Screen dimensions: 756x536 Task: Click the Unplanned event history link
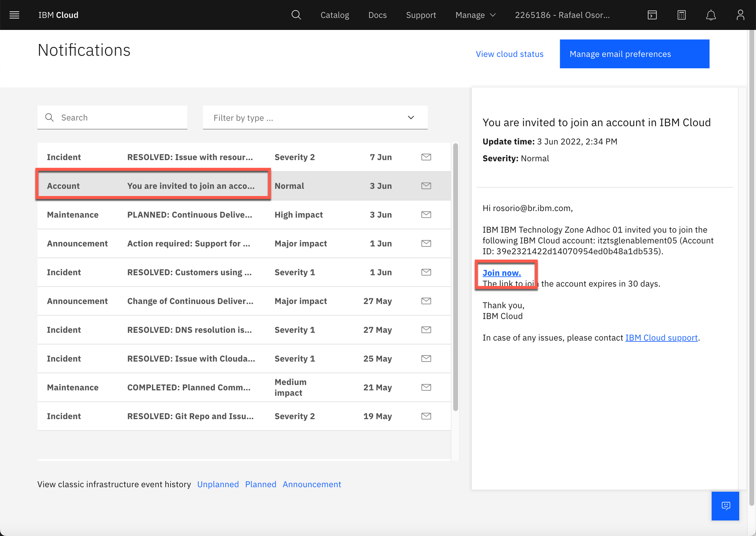point(218,484)
